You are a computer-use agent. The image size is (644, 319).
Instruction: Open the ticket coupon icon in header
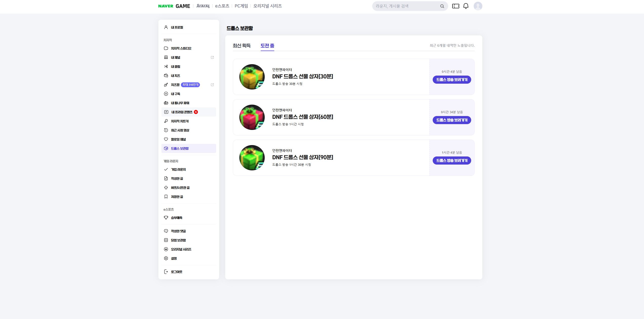(455, 6)
